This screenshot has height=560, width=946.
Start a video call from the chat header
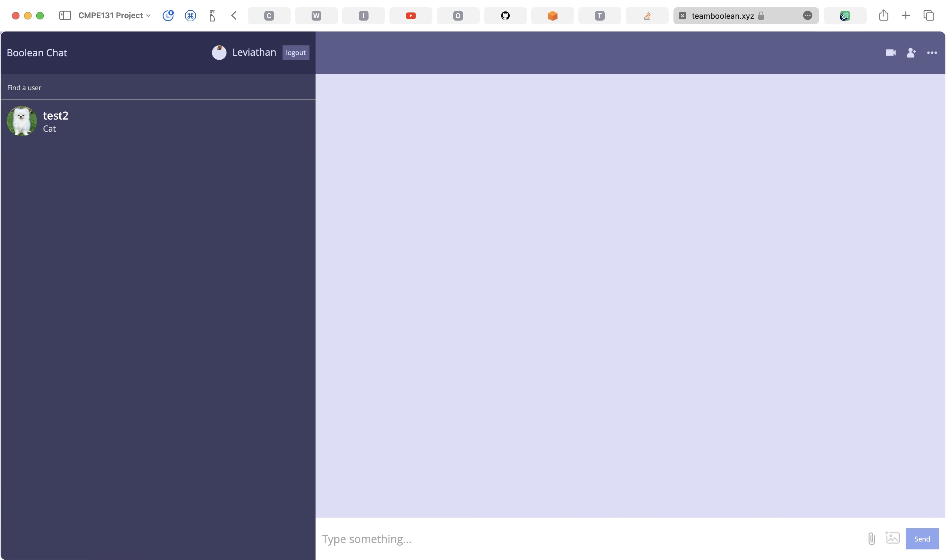click(x=891, y=53)
